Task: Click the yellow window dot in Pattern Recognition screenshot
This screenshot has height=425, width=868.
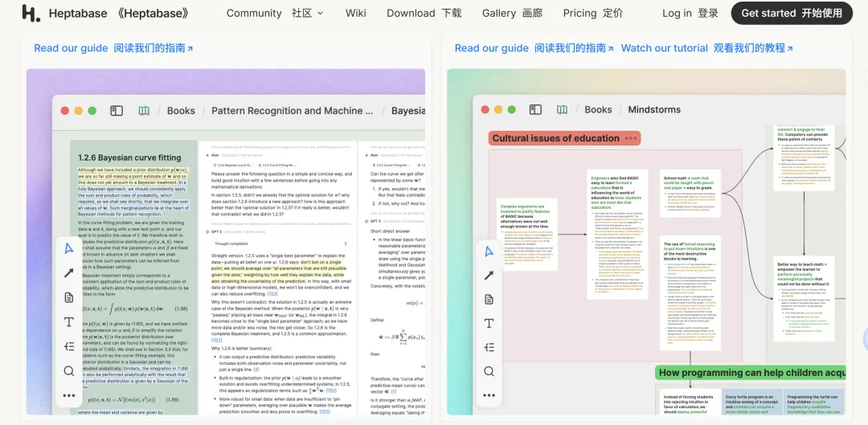Action: (x=79, y=111)
